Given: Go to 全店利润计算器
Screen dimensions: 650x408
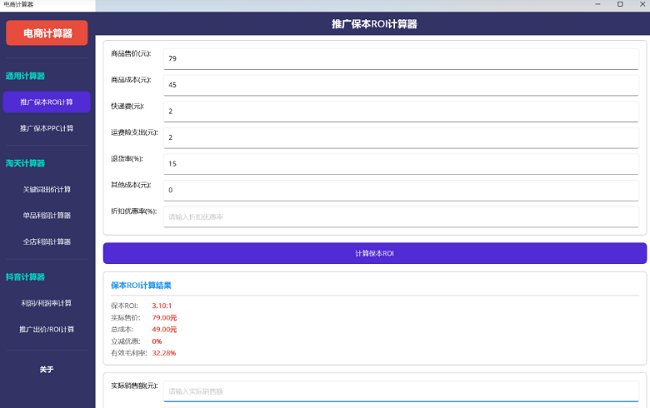Looking at the screenshot, I should pyautogui.click(x=47, y=241).
